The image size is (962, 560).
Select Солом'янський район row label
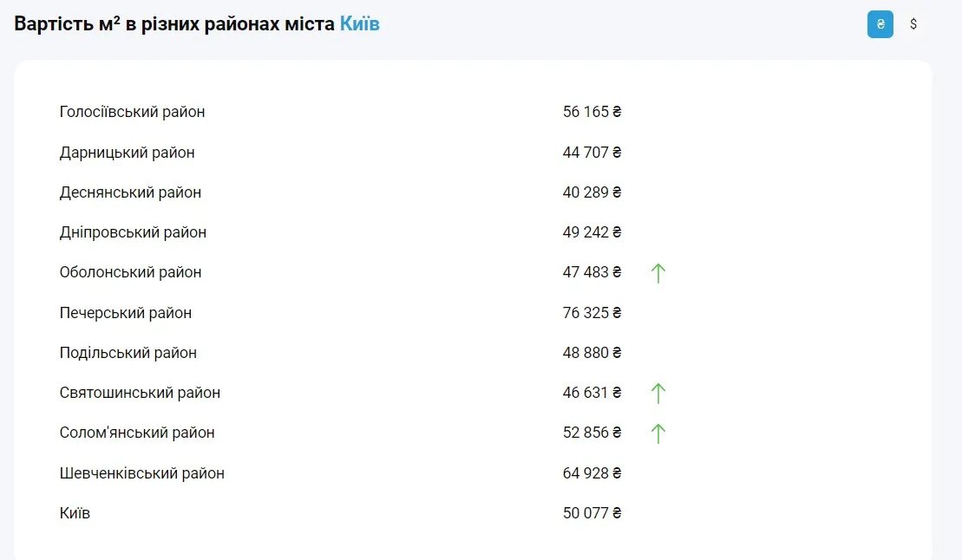pos(137,433)
